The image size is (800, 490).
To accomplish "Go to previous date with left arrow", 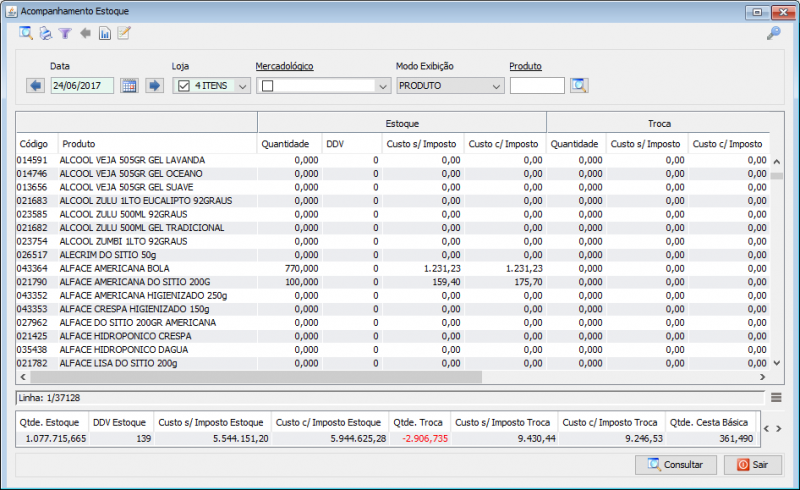I will [x=35, y=85].
